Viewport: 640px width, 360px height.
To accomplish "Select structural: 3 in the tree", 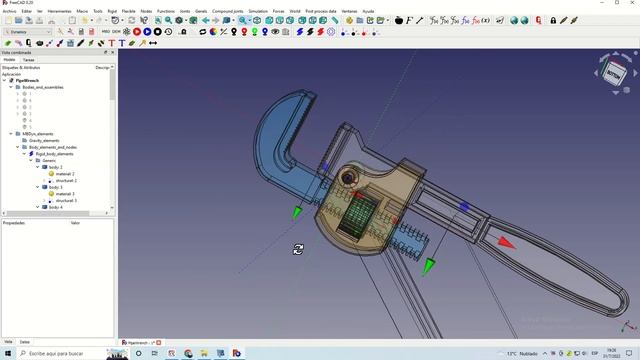I will pos(66,201).
